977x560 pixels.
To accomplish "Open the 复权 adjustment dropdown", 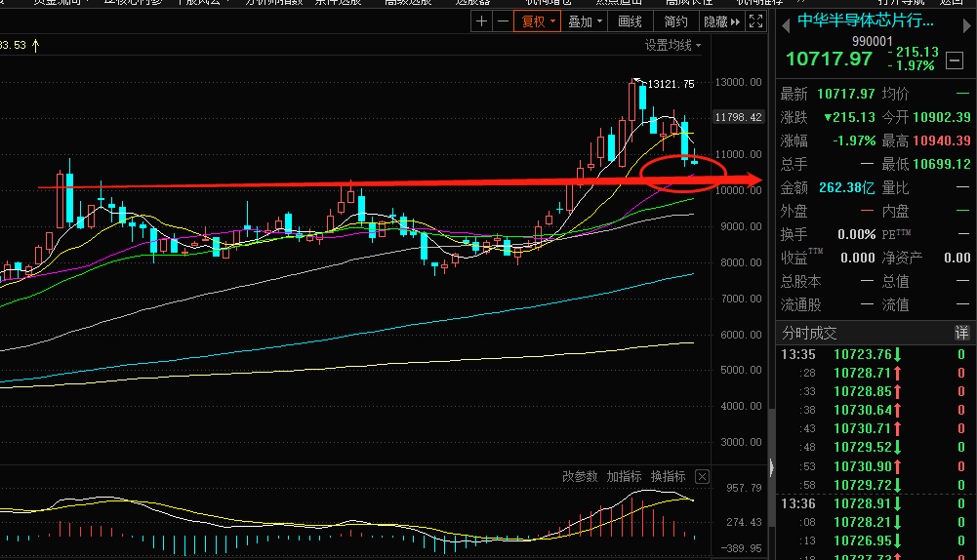I will pos(538,21).
